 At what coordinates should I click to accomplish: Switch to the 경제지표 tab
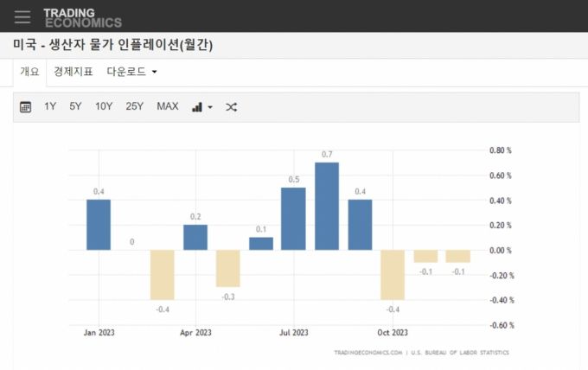point(73,72)
